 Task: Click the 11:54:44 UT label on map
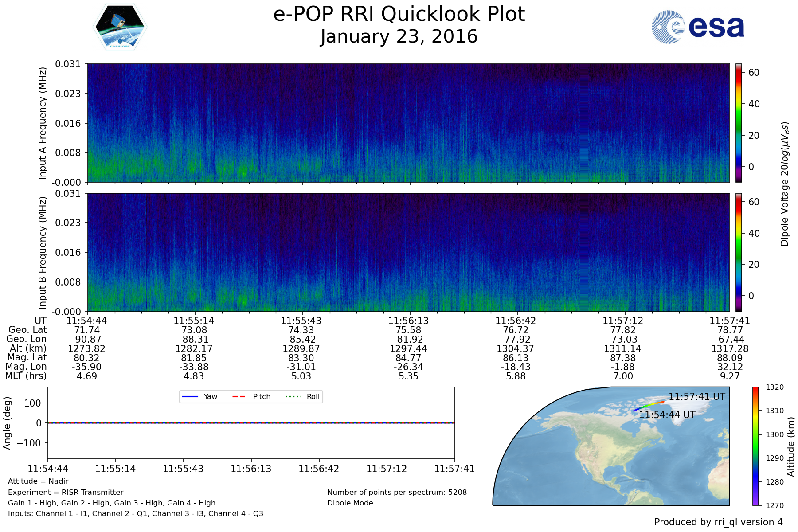coord(667,415)
